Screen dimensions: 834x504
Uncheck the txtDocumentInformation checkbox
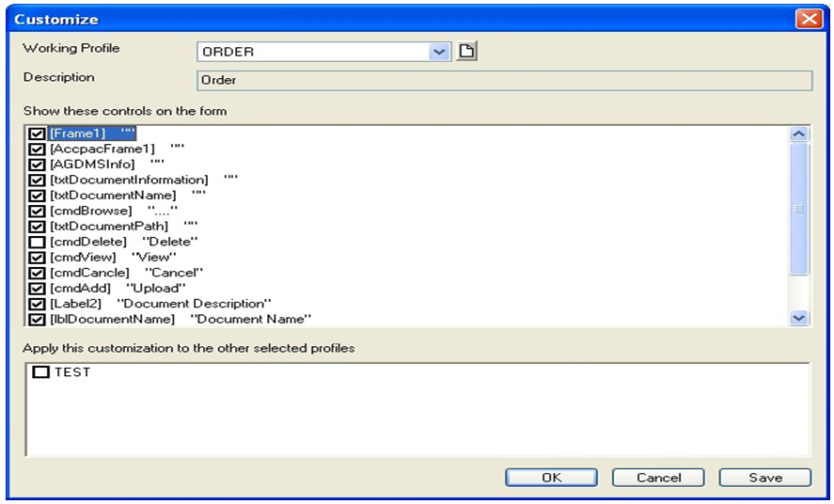tap(37, 180)
